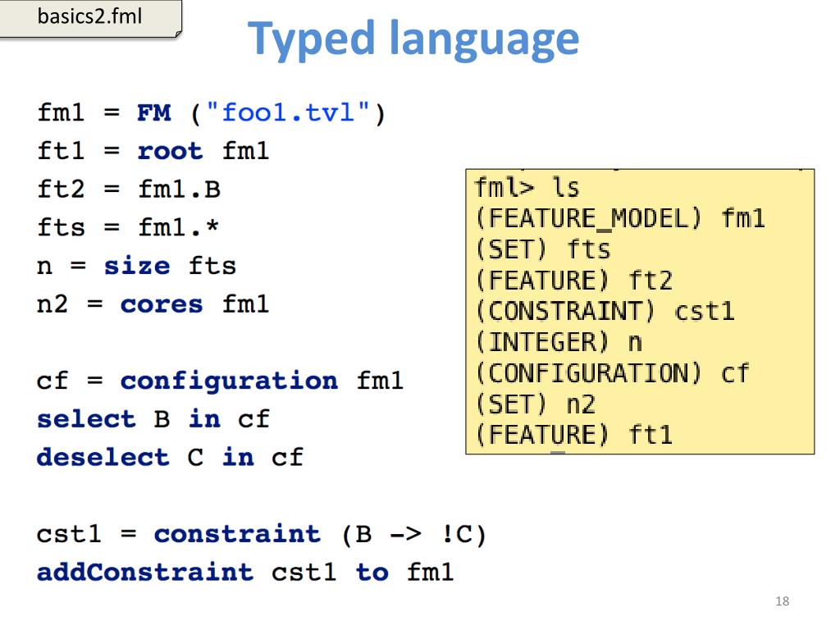
Task: Click the line 'n = size fts'
Action: coord(136,266)
